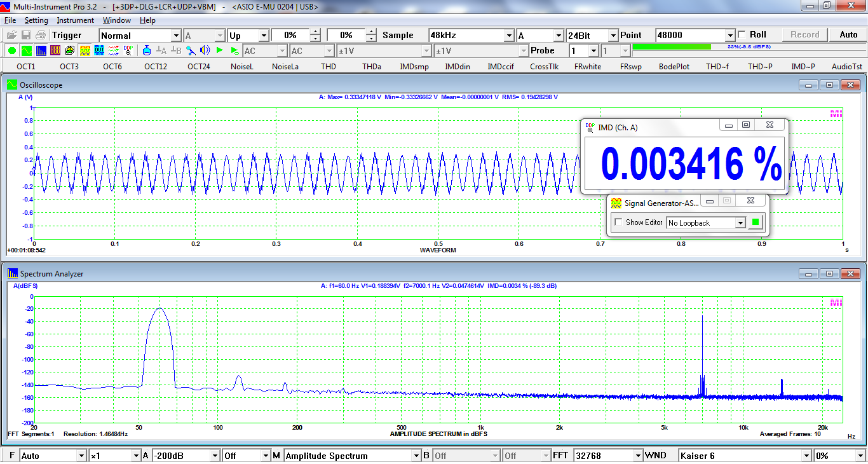
Task: Click the Signal Generator waveform icon
Action: (85, 50)
